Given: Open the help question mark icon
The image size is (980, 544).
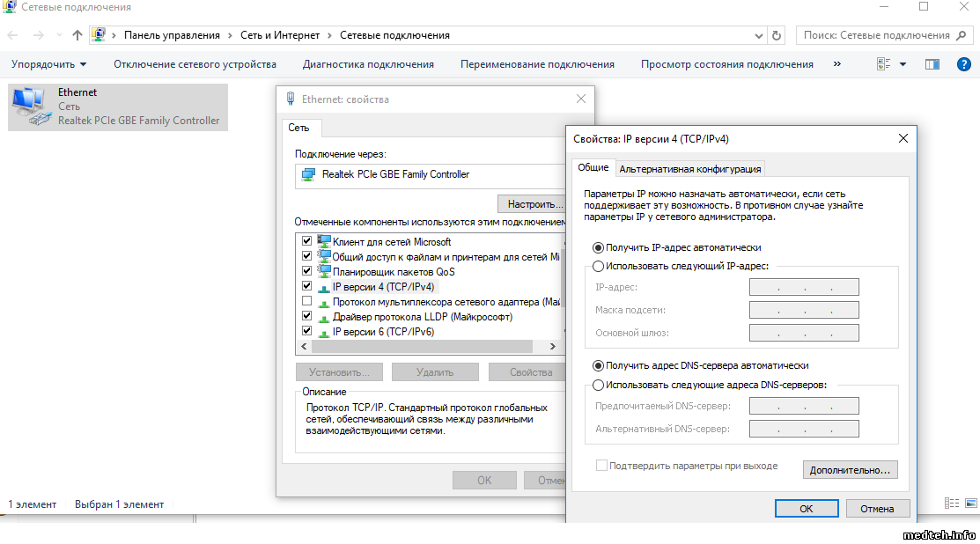Looking at the screenshot, I should [x=964, y=64].
